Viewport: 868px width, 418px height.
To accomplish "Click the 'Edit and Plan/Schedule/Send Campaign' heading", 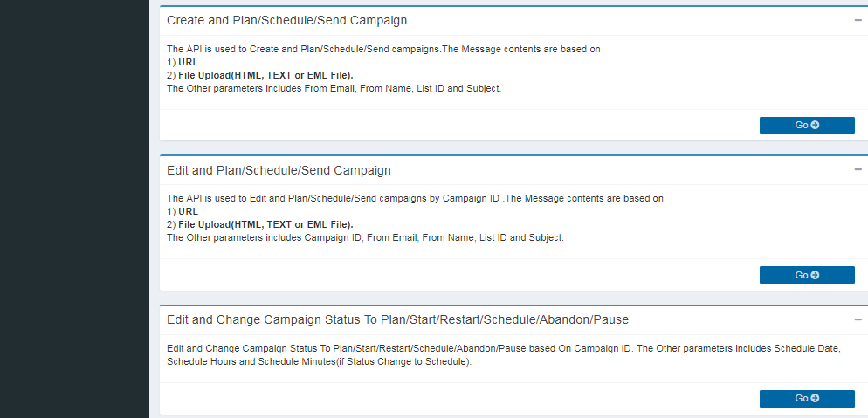I will coord(279,170).
